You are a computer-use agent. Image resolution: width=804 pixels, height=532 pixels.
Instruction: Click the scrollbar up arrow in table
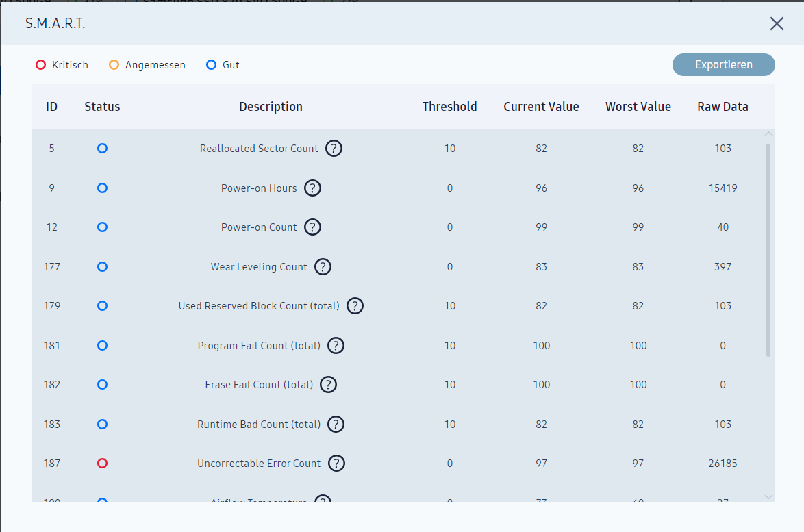click(768, 134)
